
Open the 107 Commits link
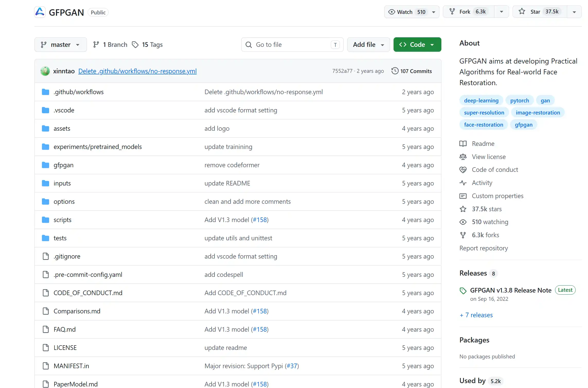[412, 71]
